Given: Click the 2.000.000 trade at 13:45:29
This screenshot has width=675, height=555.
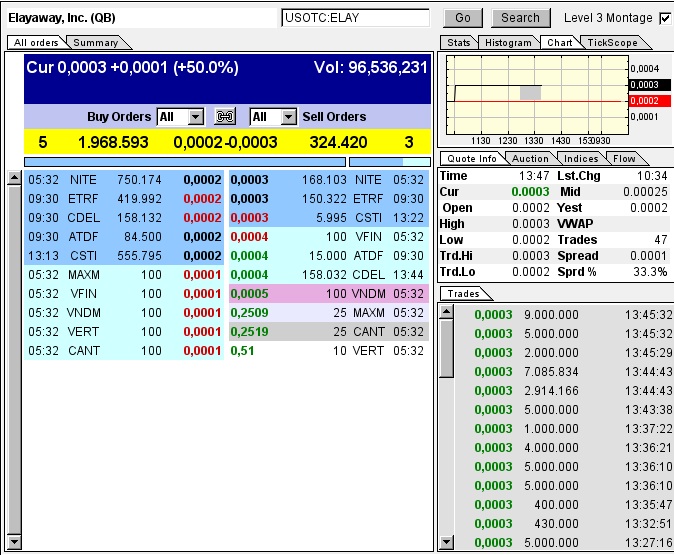Looking at the screenshot, I should point(564,353).
